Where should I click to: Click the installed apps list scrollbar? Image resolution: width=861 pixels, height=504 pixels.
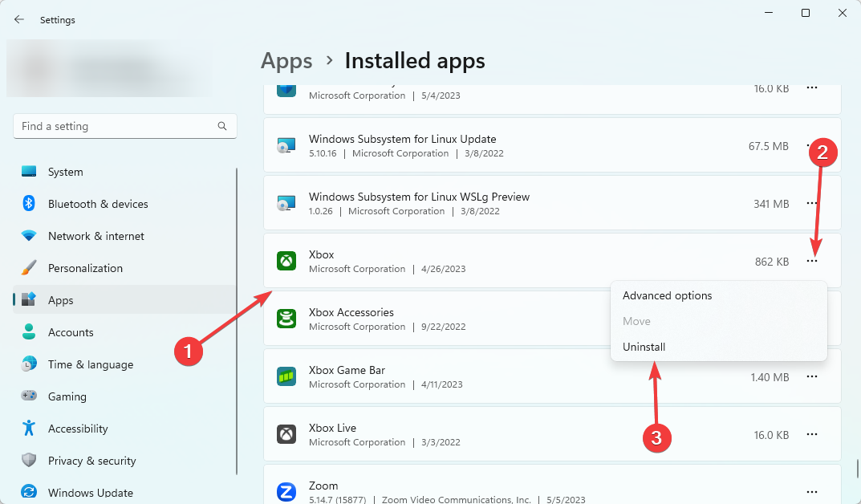[856, 467]
